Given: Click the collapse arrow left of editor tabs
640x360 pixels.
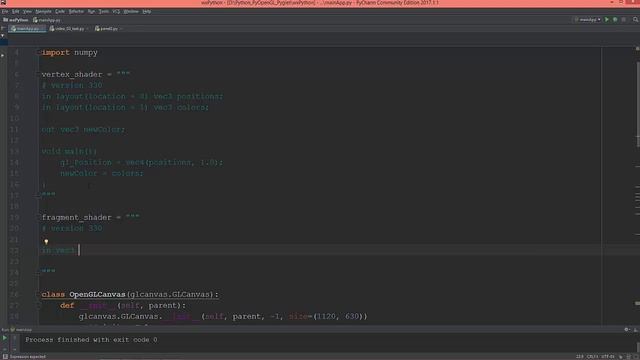Looking at the screenshot, I should coord(3,29).
